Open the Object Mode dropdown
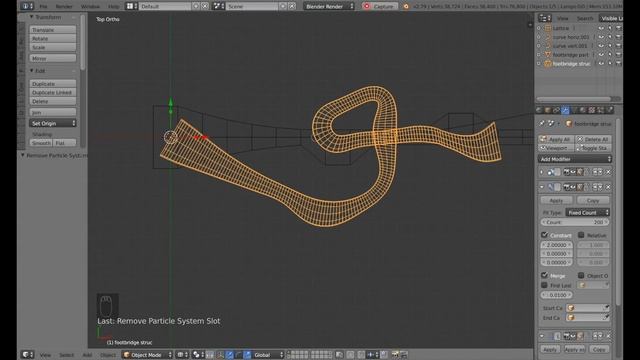 pyautogui.click(x=147, y=355)
